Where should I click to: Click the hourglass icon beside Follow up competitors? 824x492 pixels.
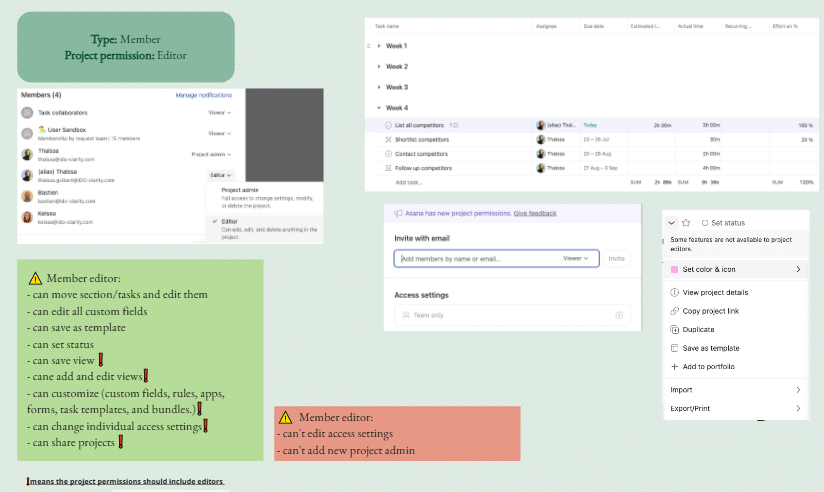click(x=388, y=168)
